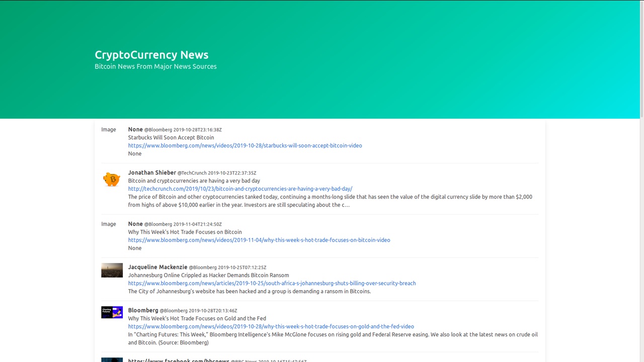Click the Charting Futures description paragraph
The height and width of the screenshot is (362, 644).
coord(333,339)
